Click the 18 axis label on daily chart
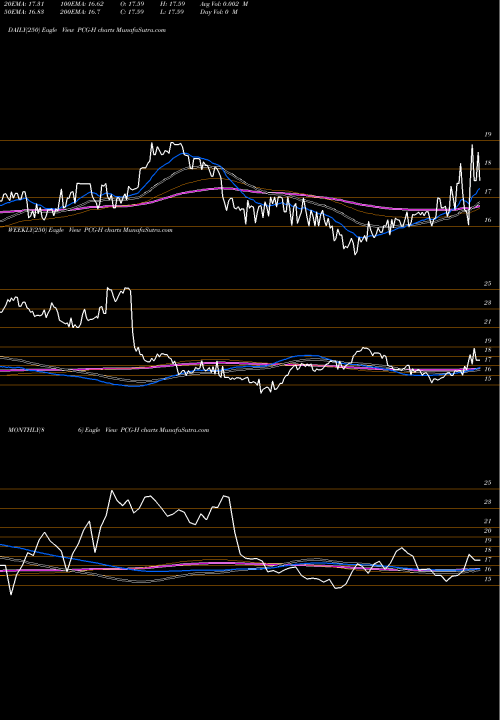The width and height of the screenshot is (500, 720). click(488, 163)
